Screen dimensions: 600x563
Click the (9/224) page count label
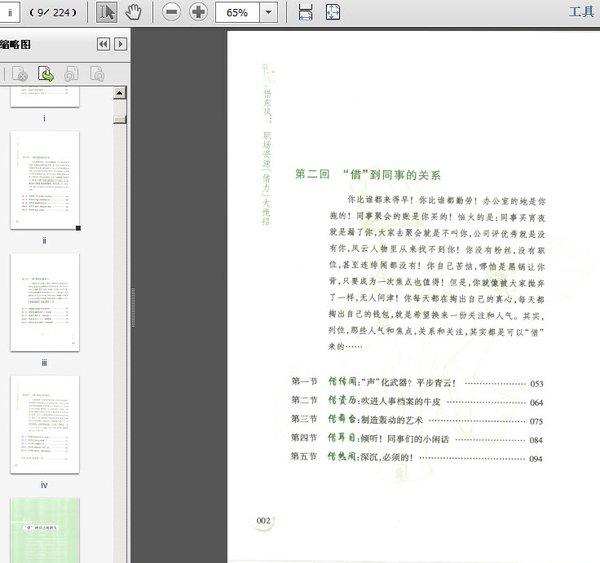pyautogui.click(x=53, y=13)
